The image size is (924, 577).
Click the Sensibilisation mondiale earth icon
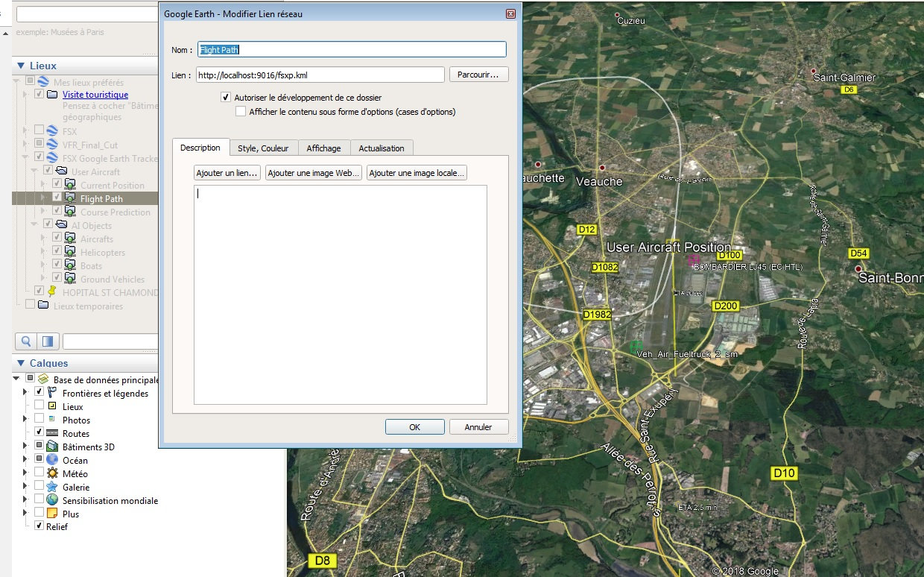[x=52, y=501]
